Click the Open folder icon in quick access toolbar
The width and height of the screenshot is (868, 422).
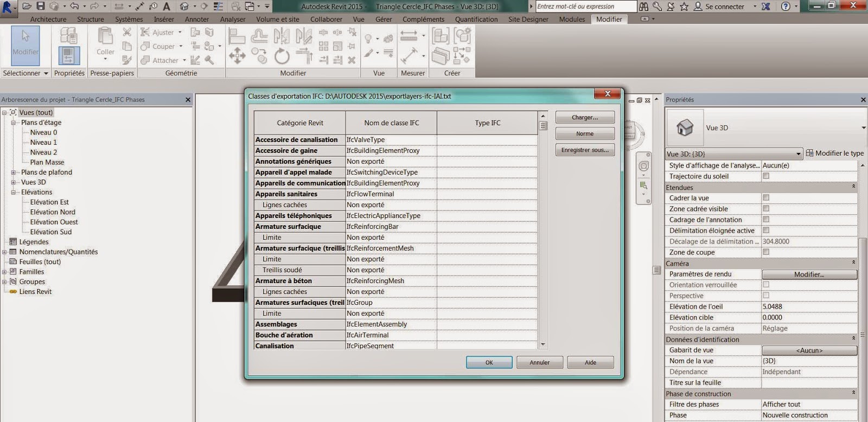pos(27,7)
